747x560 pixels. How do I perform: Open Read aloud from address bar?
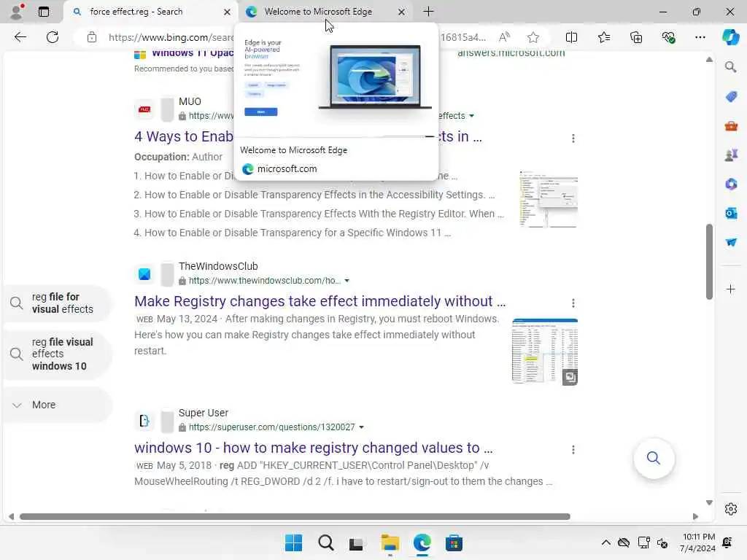(504, 37)
